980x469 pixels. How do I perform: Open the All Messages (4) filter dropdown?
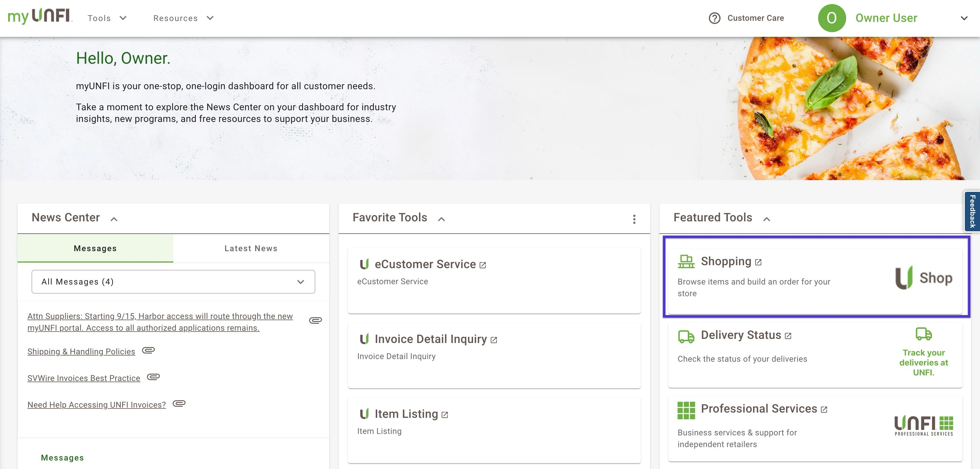coord(173,282)
